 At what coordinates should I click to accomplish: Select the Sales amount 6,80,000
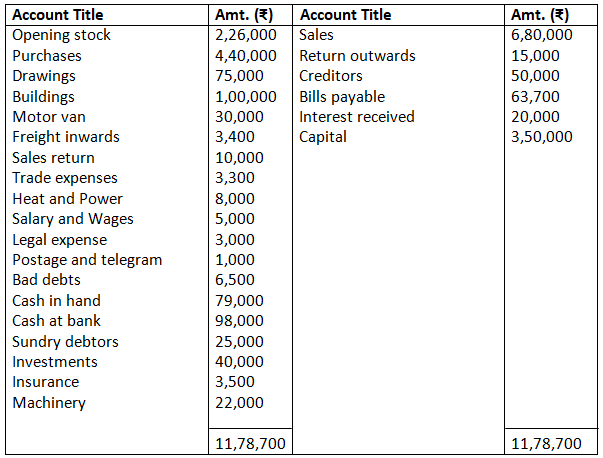(541, 35)
